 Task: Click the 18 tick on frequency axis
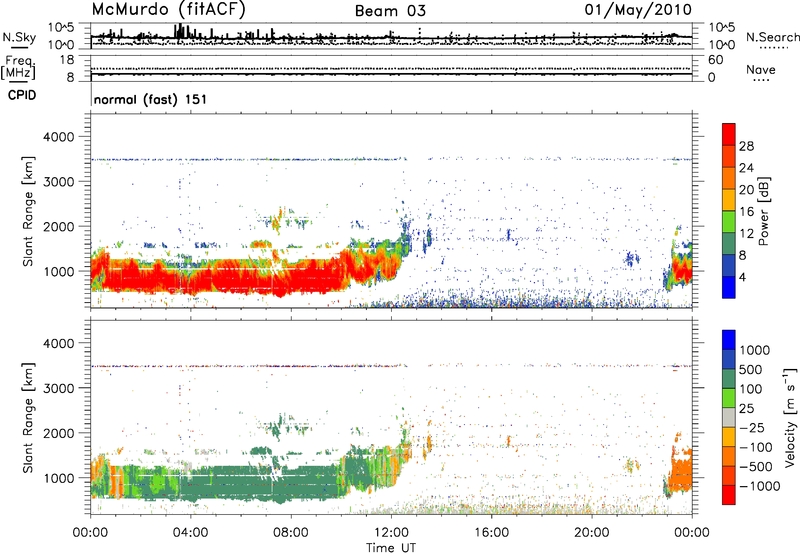click(67, 60)
